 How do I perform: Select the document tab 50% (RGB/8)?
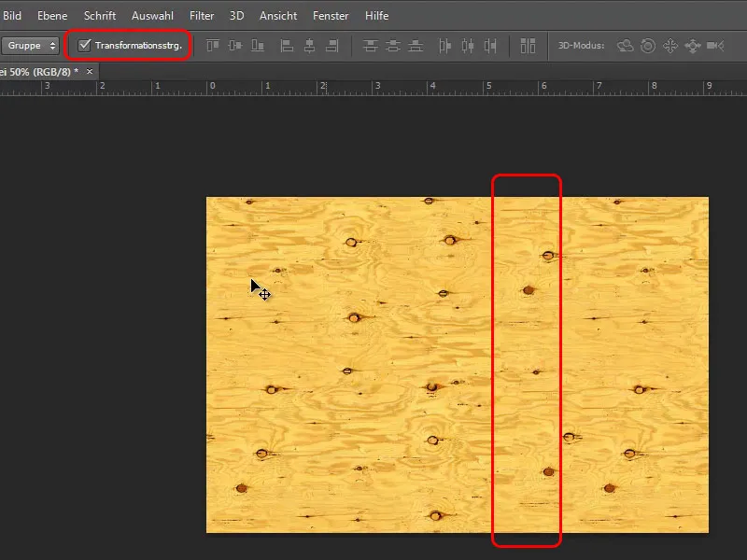pyautogui.click(x=40, y=72)
